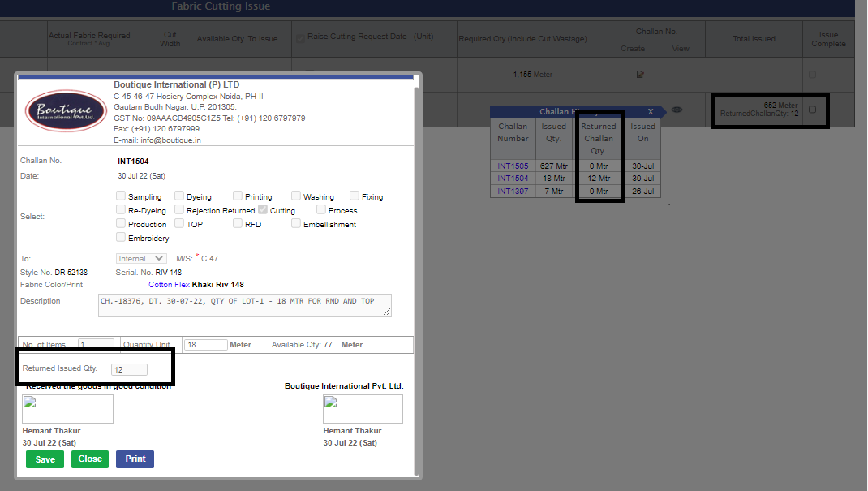Open challan link INT1504 in history table

pos(513,179)
